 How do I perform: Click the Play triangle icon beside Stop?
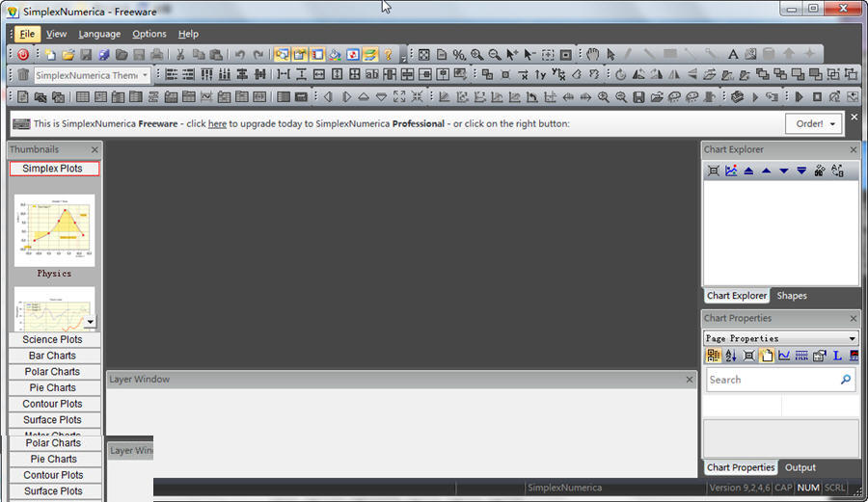799,96
